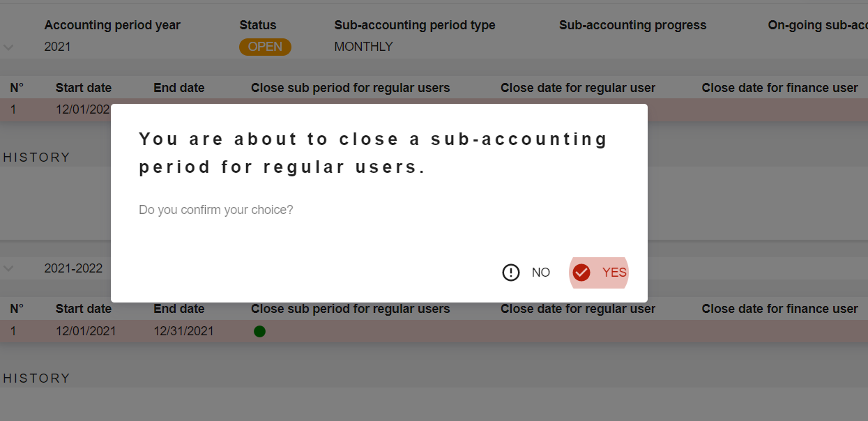Click Close date for finance user header in 2021 table
This screenshot has width=868, height=421.
(x=779, y=88)
